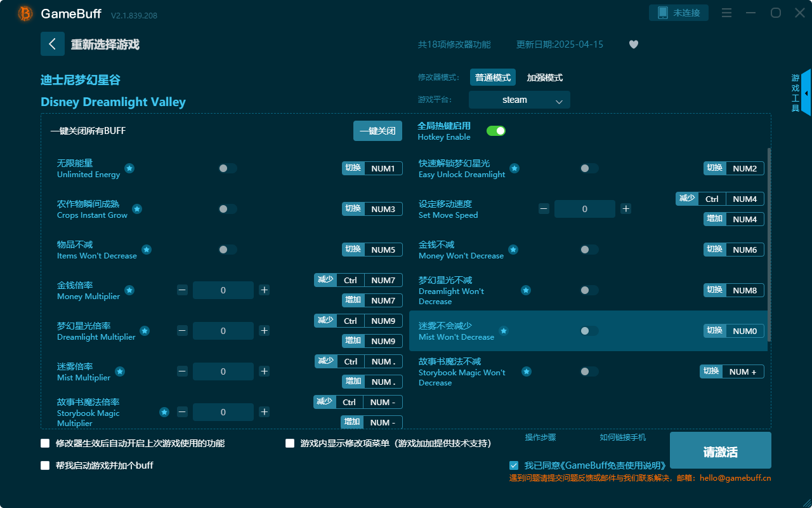This screenshot has height=508, width=812.
Task: Click the star badge beside Storybook Magic Won't Decrease
Action: tap(527, 371)
